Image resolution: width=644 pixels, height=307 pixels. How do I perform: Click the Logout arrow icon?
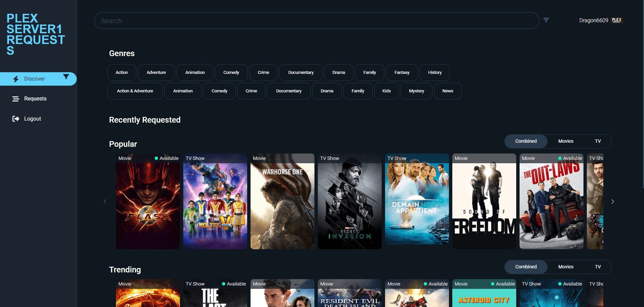pos(16,119)
